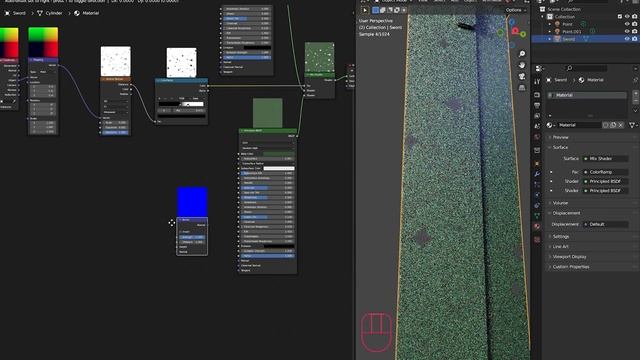Toggle Collection exclude checkbox in outliner
The height and width of the screenshot is (360, 640).
click(x=620, y=17)
